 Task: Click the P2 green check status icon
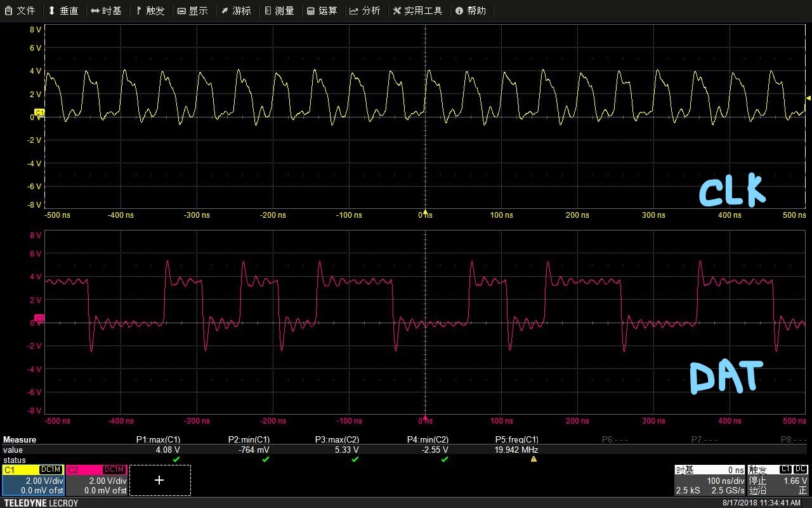pyautogui.click(x=266, y=459)
